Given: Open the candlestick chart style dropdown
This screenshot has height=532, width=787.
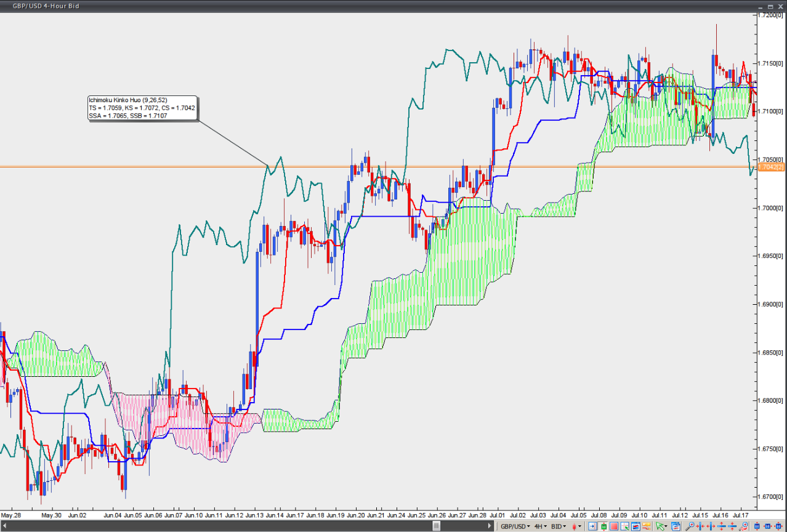Looking at the screenshot, I should point(576,526).
